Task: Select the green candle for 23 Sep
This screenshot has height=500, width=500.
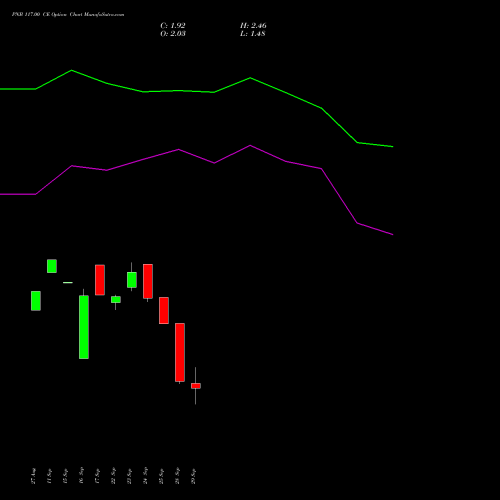Action: (x=132, y=280)
